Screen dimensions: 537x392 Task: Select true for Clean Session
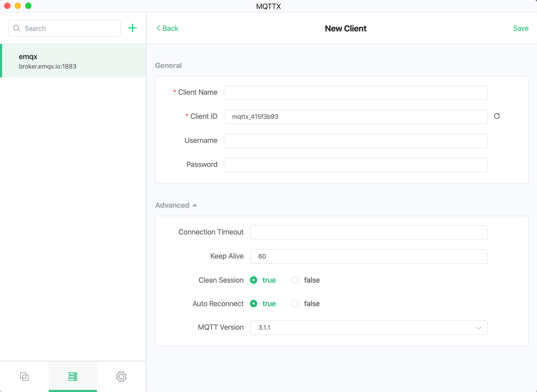254,280
